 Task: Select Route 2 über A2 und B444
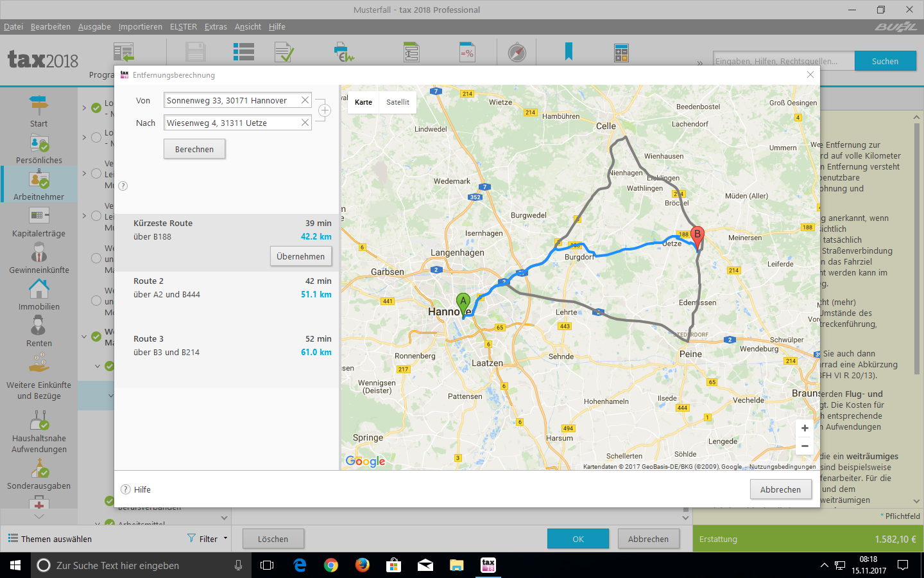(227, 301)
